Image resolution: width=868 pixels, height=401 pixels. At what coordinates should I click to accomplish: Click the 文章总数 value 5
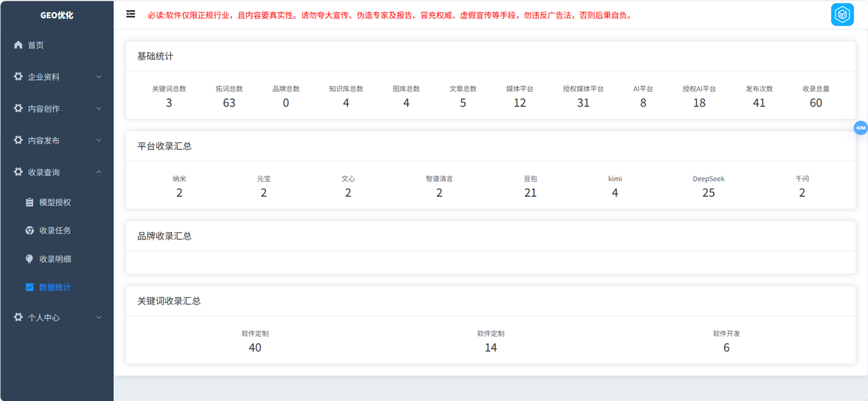tap(463, 103)
